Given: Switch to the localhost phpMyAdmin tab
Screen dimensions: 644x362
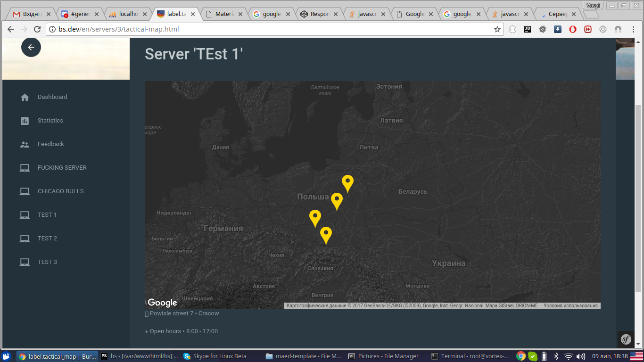Looking at the screenshot, I should 127,14.
